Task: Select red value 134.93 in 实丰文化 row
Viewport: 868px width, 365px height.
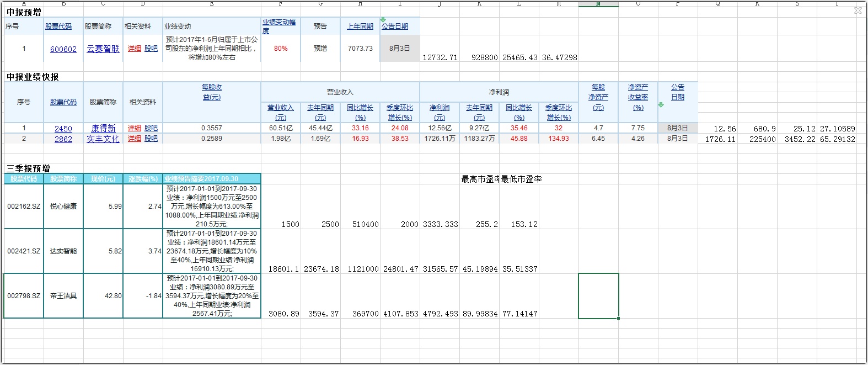Action: [x=559, y=139]
